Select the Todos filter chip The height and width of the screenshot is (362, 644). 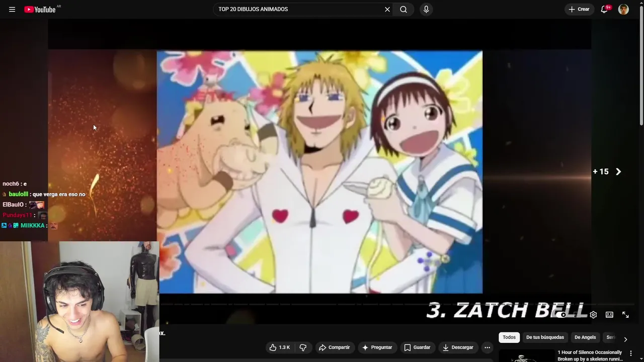click(x=509, y=337)
